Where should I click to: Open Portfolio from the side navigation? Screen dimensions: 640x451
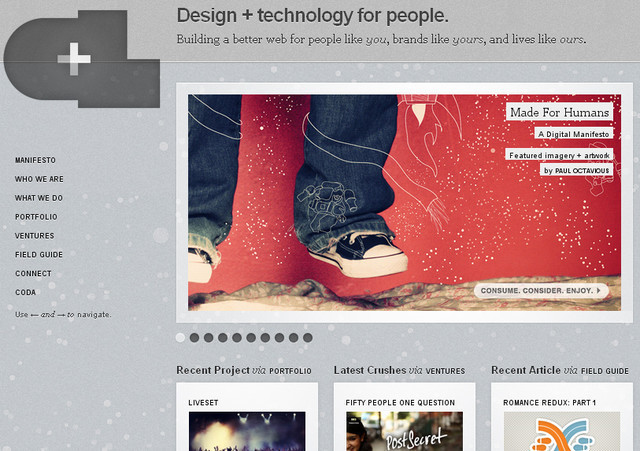(x=36, y=217)
